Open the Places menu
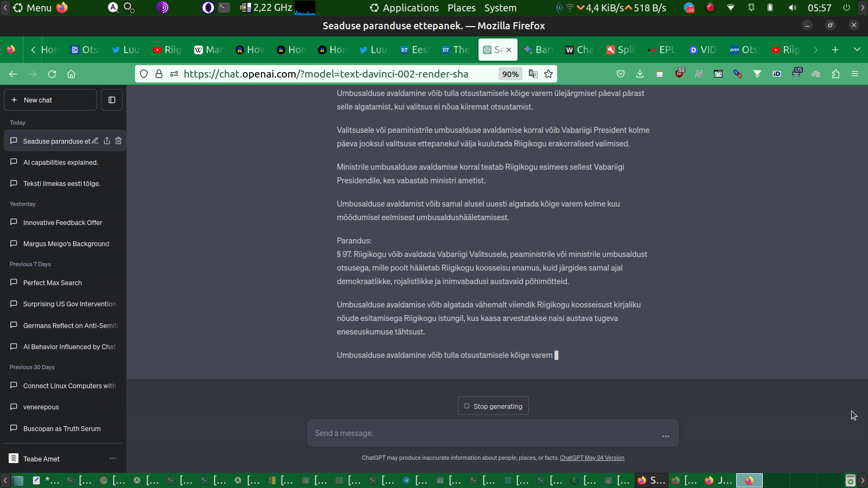Viewport: 868px width, 488px height. 462,8
